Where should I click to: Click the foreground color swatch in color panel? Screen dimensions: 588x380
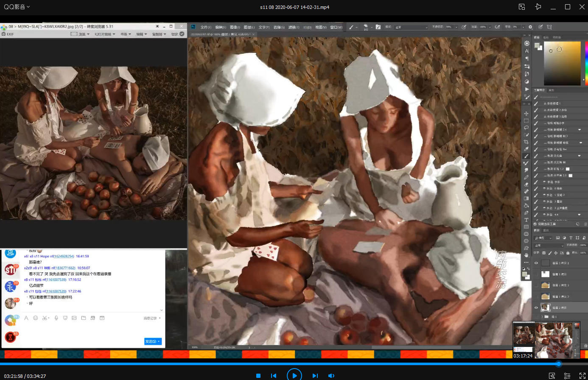[x=537, y=45]
